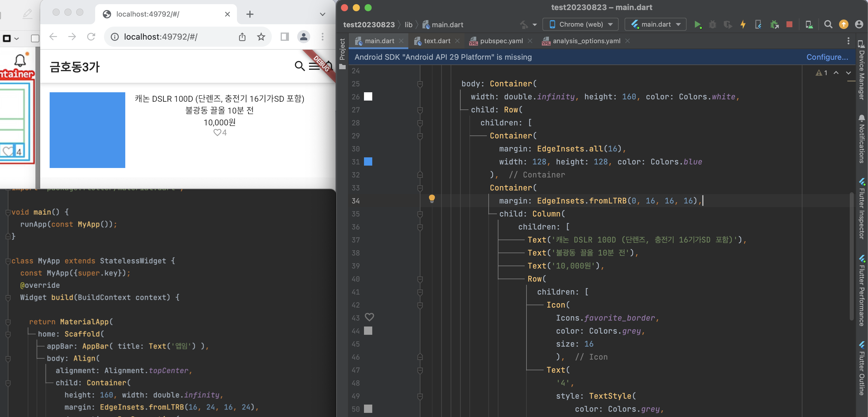Toggle Chrome side panel icon
This screenshot has width=868, height=417.
click(x=285, y=37)
